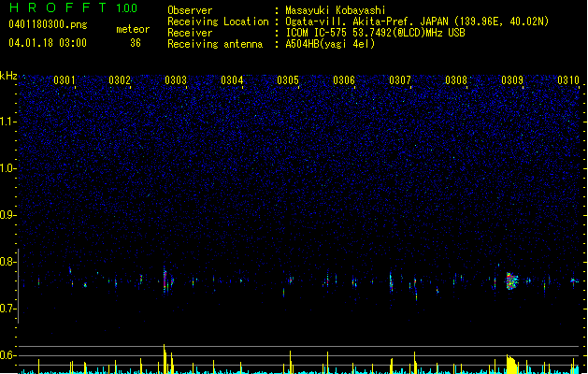Image resolution: width=588 pixels, height=374 pixels.
Task: Click the observer name Masayuki Kobayashi
Action: [x=336, y=10]
